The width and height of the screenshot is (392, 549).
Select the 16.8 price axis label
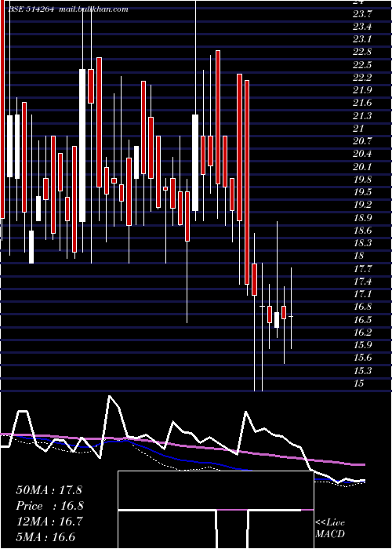(x=362, y=307)
